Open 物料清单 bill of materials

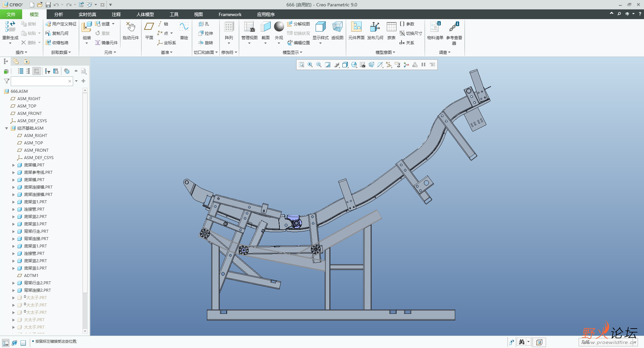pyautogui.click(x=435, y=30)
